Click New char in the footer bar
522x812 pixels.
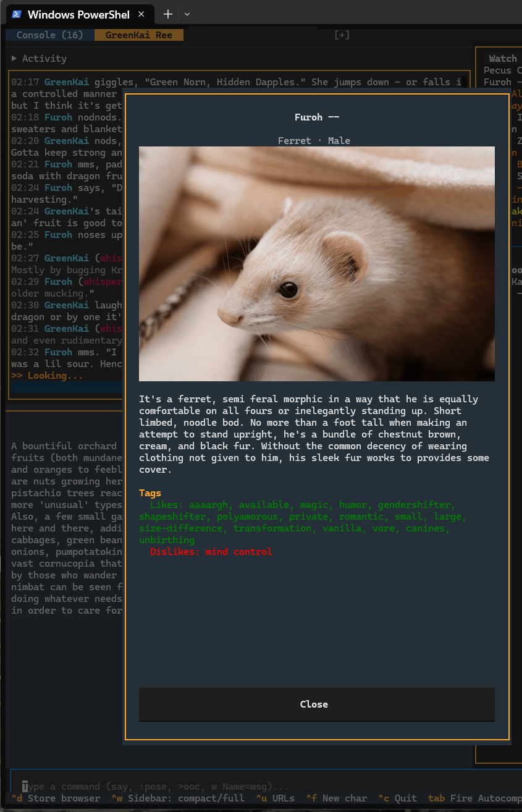click(x=337, y=798)
